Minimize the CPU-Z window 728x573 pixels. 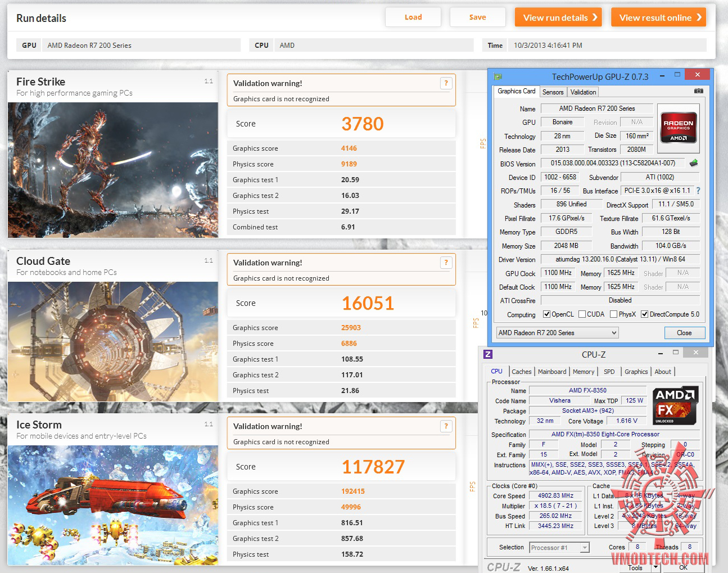pyautogui.click(x=661, y=353)
